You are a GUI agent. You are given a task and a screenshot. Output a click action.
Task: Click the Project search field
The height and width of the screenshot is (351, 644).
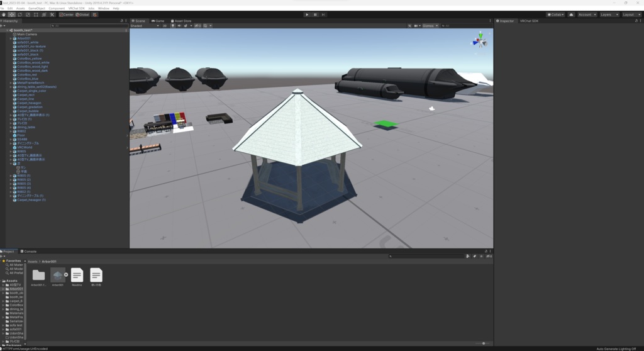point(426,256)
